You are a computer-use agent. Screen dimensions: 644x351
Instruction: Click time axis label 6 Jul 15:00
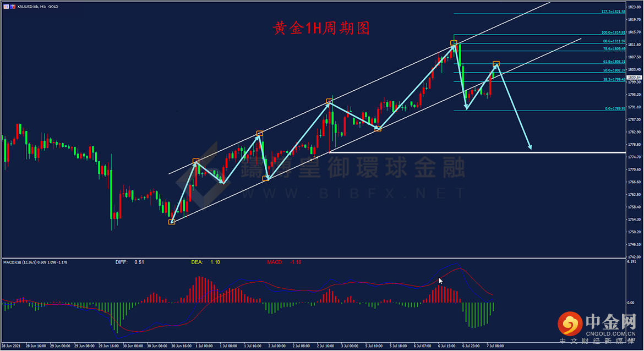coord(446,345)
